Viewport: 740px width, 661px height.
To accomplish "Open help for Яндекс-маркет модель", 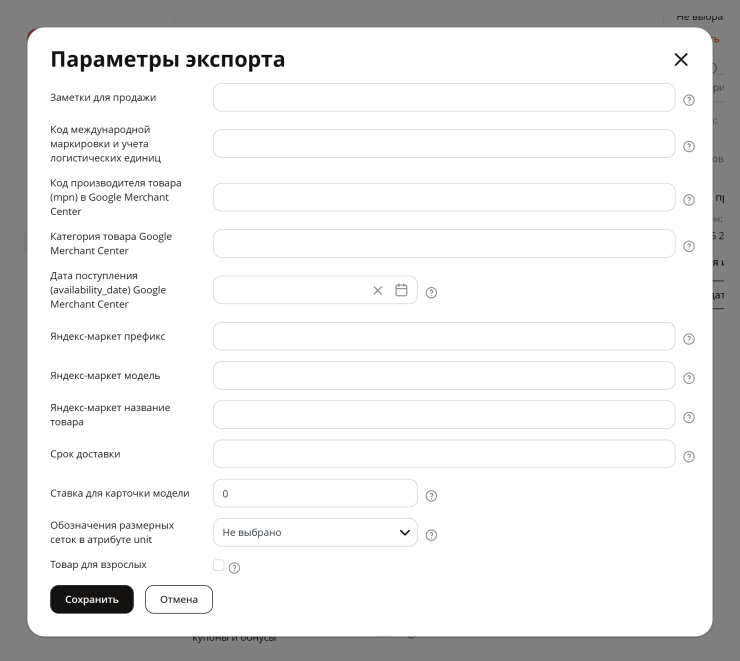I will pos(689,378).
